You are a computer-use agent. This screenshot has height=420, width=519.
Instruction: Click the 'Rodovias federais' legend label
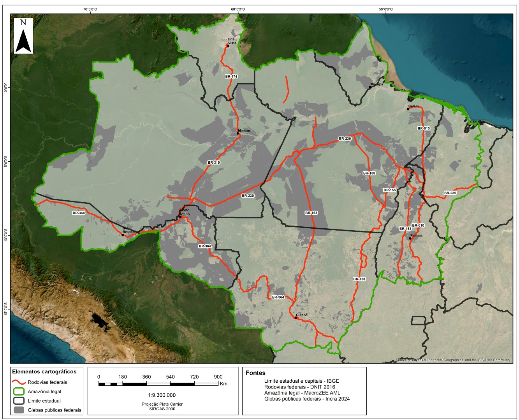pyautogui.click(x=48, y=382)
